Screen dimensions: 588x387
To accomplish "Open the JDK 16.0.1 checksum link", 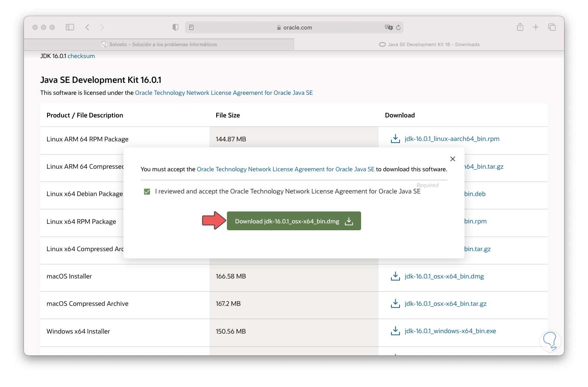I will [x=81, y=56].
